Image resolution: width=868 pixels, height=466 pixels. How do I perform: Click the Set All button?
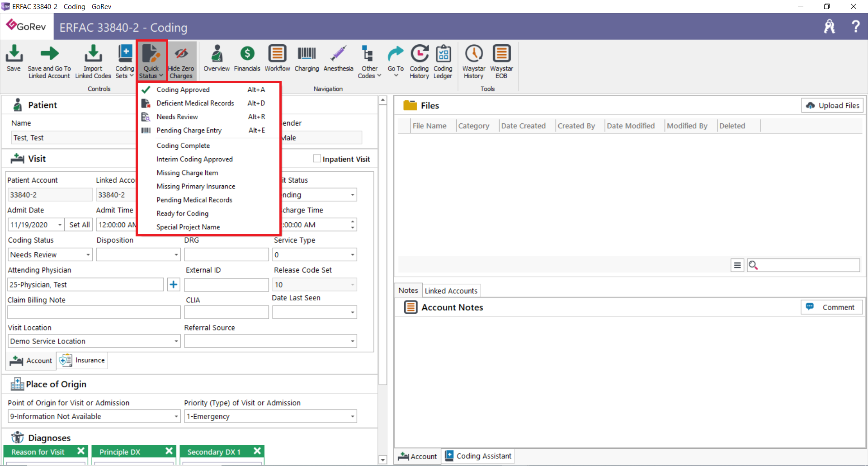[80, 225]
